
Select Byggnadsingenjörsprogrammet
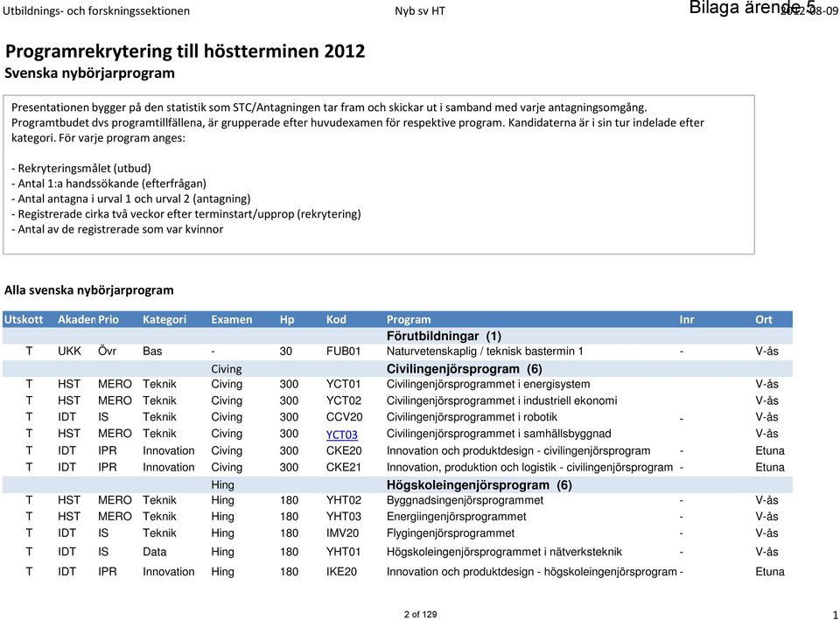click(x=465, y=500)
